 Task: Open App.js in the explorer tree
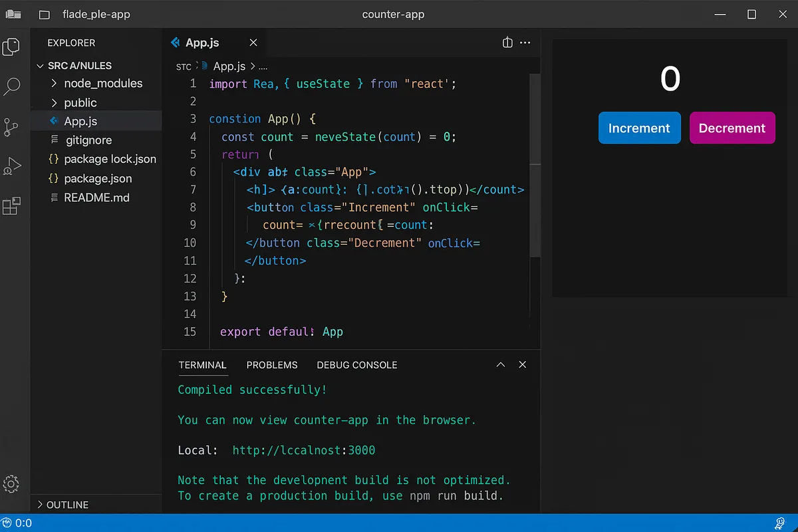coord(96,121)
